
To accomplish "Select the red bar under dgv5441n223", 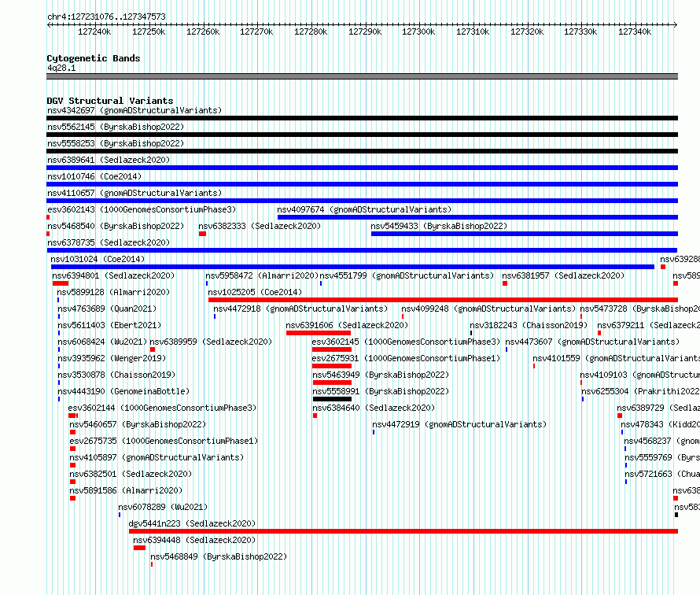I will point(403,531).
